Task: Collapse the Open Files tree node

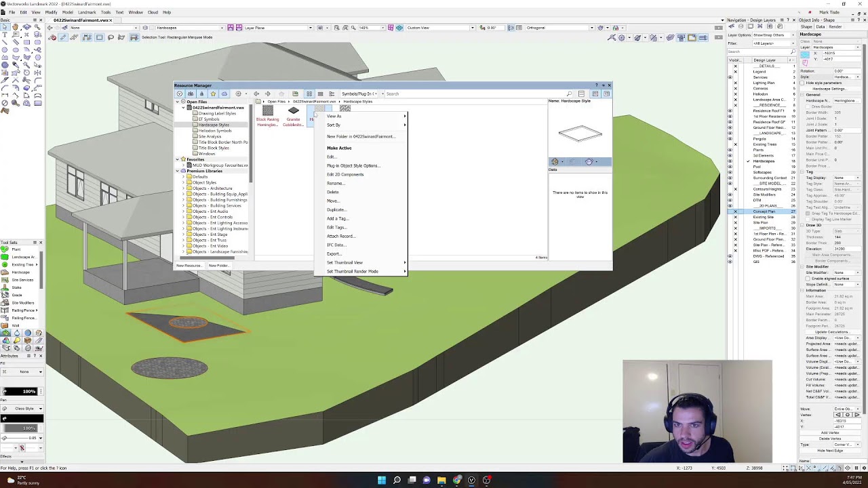Action: coord(178,102)
